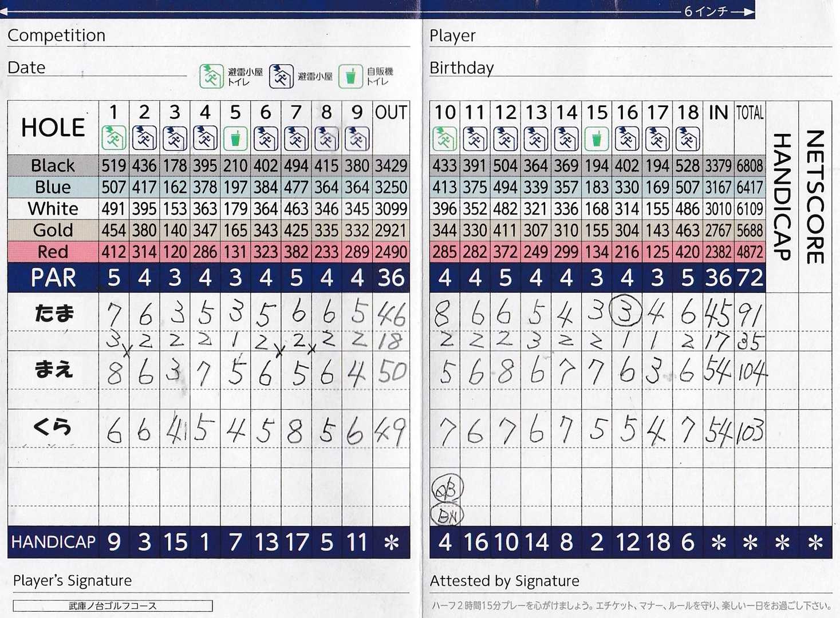Click the circled 3 score on hole 16
The width and height of the screenshot is (840, 618).
pyautogui.click(x=626, y=311)
